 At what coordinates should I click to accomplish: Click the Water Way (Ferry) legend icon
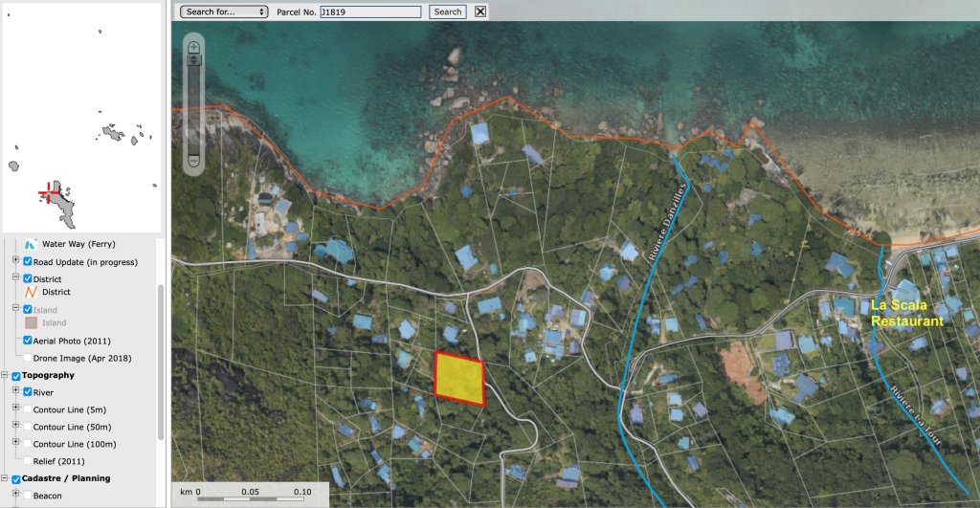29,244
